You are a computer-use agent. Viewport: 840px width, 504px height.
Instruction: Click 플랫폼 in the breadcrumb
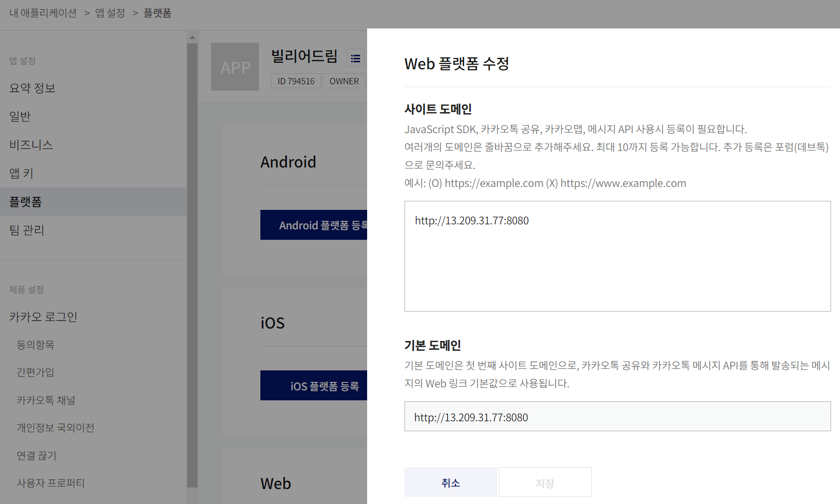[x=158, y=13]
